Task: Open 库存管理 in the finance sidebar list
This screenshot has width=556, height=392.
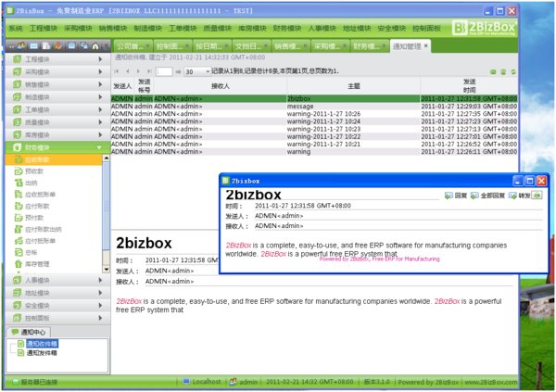Action: [x=53, y=264]
